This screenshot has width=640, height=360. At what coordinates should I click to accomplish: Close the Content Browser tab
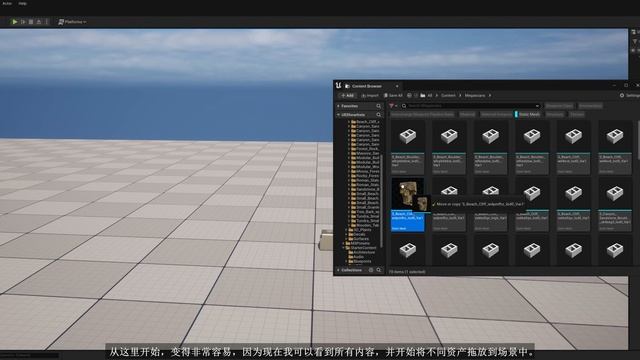[x=397, y=86]
